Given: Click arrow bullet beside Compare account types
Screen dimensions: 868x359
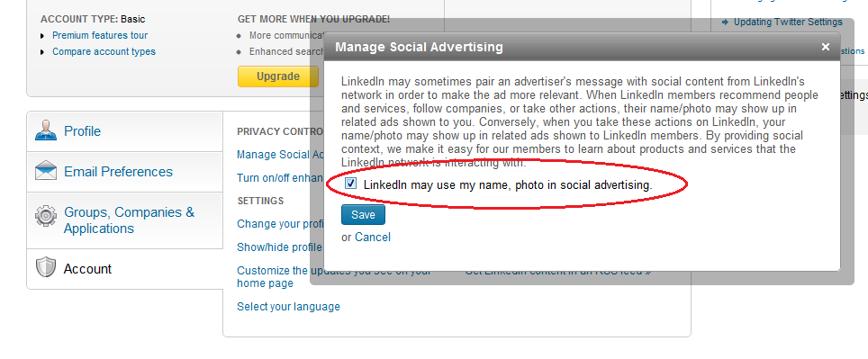Looking at the screenshot, I should pos(42,52).
